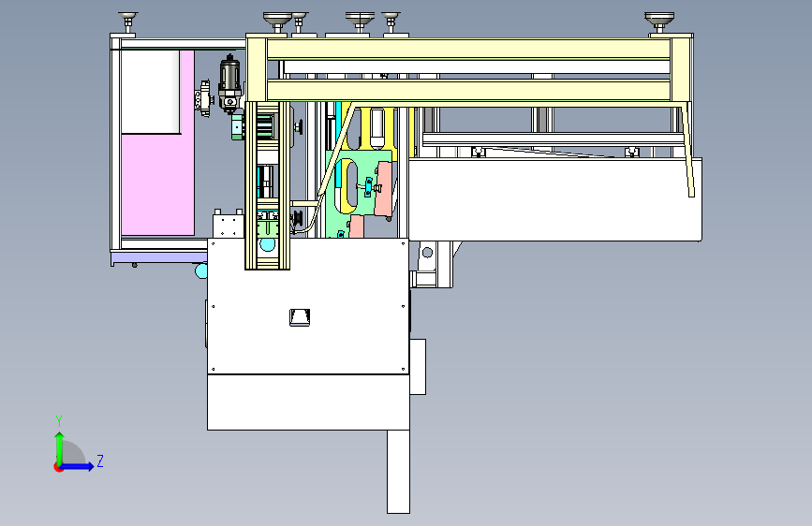812x526 pixels.
Task: Select the small square handle on central cabinet
Action: coord(300,317)
